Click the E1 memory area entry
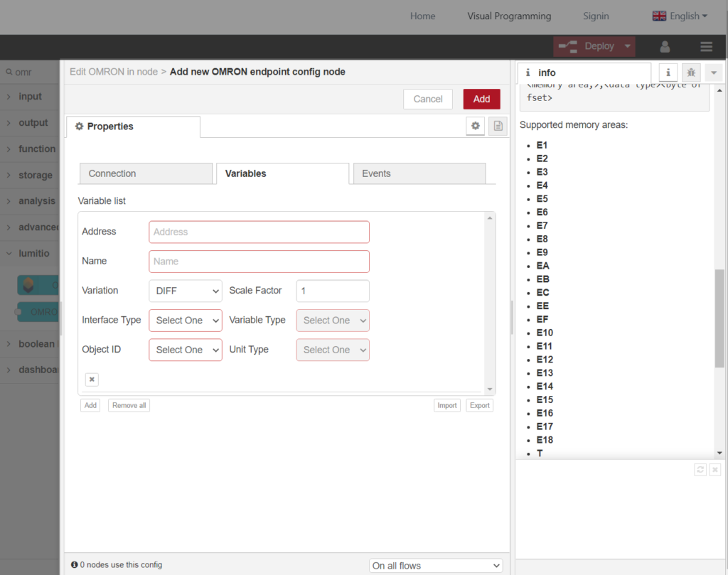This screenshot has height=575, width=728. (542, 145)
